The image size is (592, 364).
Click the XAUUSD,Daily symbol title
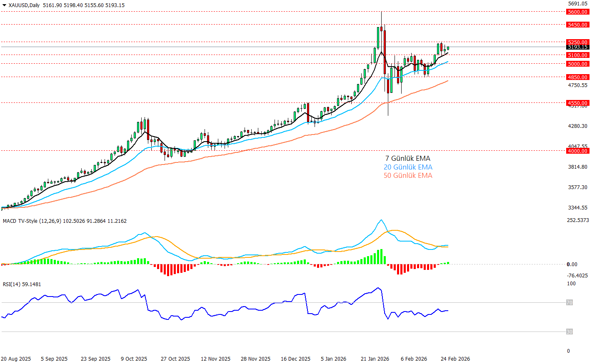coord(24,5)
